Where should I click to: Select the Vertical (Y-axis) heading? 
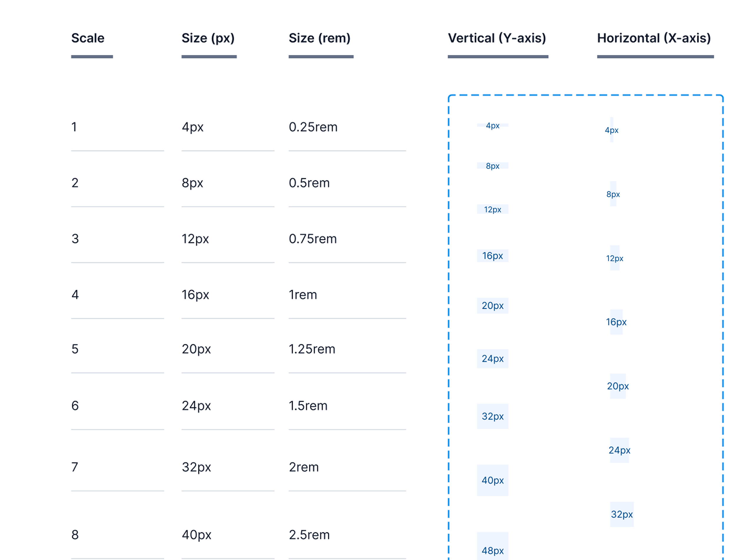(497, 38)
